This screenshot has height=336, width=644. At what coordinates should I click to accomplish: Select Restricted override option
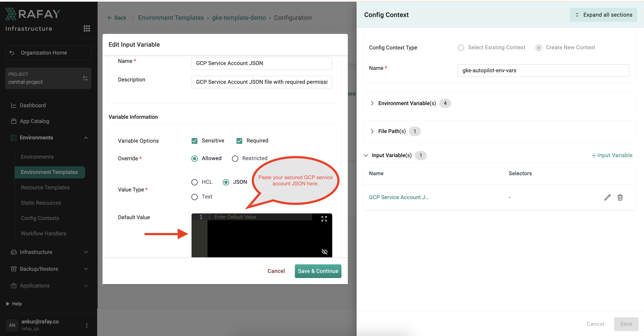(x=235, y=159)
